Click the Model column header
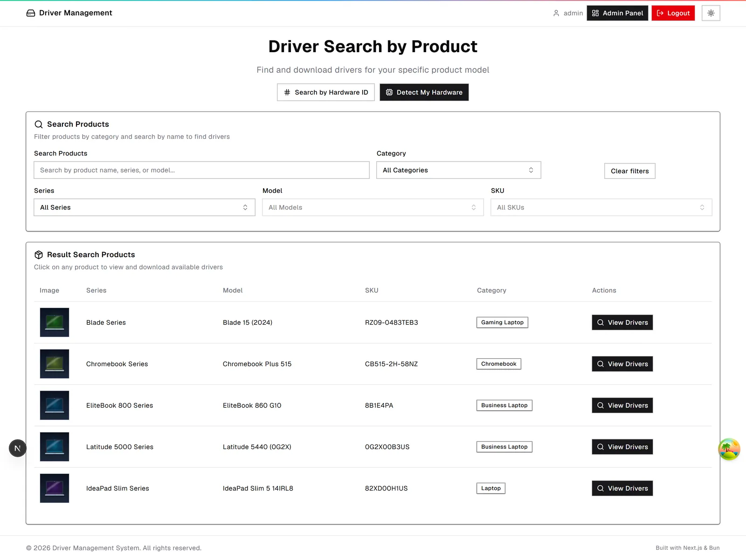Screen dimensions: 746x560 [x=233, y=290]
